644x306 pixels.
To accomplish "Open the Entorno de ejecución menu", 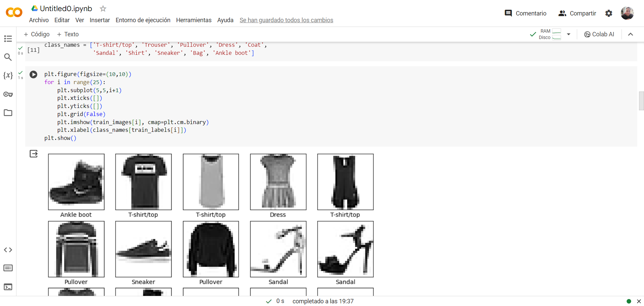I will point(143,20).
